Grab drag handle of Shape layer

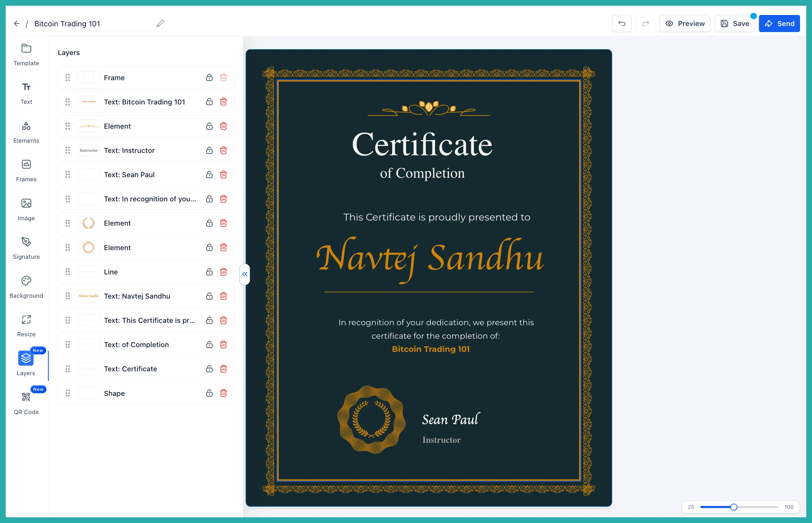[x=68, y=393]
